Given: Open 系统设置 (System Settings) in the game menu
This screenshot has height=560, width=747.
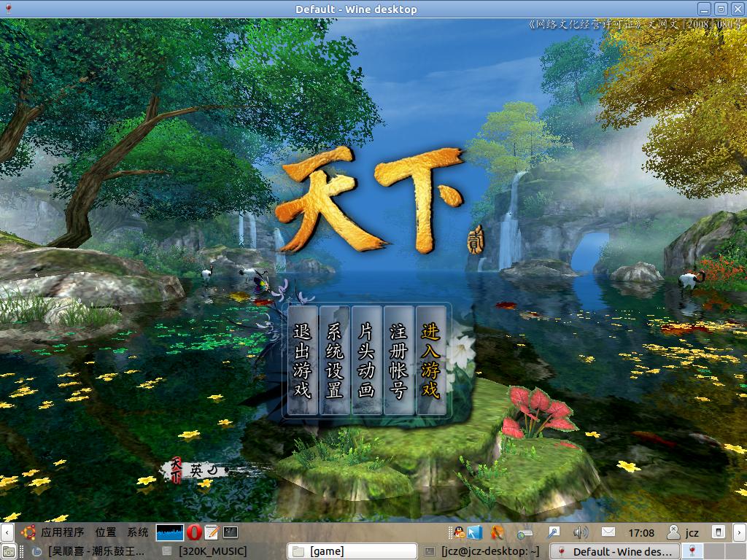Looking at the screenshot, I should point(334,360).
